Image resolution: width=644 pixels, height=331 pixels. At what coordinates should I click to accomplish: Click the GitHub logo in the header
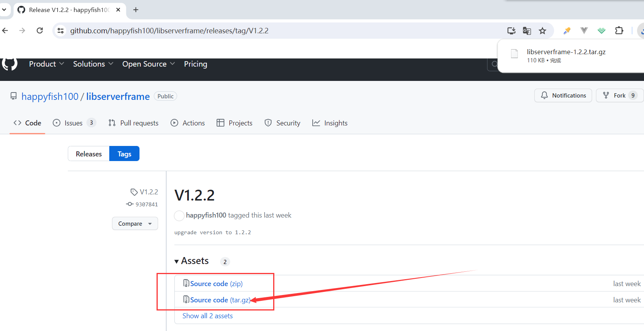point(10,64)
